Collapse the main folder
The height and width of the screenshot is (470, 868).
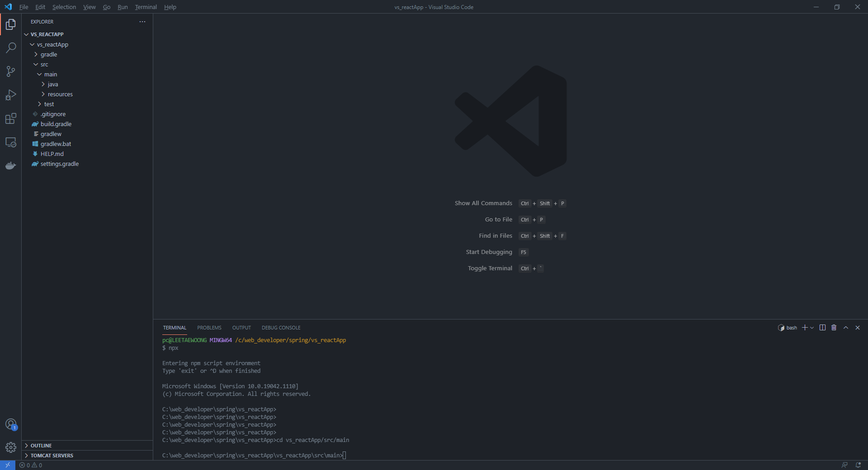coord(87,74)
